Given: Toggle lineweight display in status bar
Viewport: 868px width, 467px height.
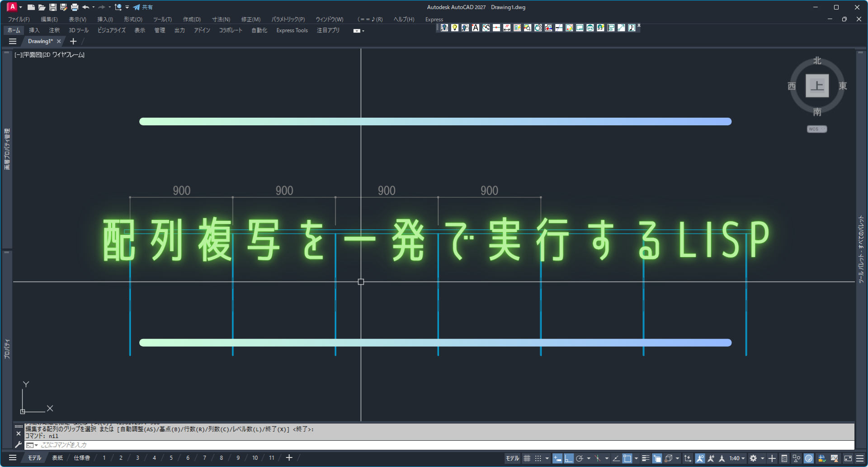Looking at the screenshot, I should point(646,458).
